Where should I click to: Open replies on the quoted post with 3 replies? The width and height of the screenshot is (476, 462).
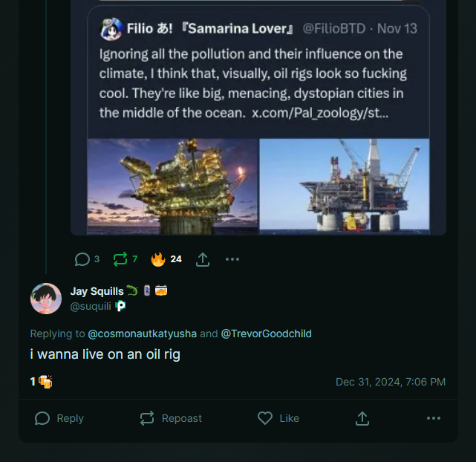(87, 259)
